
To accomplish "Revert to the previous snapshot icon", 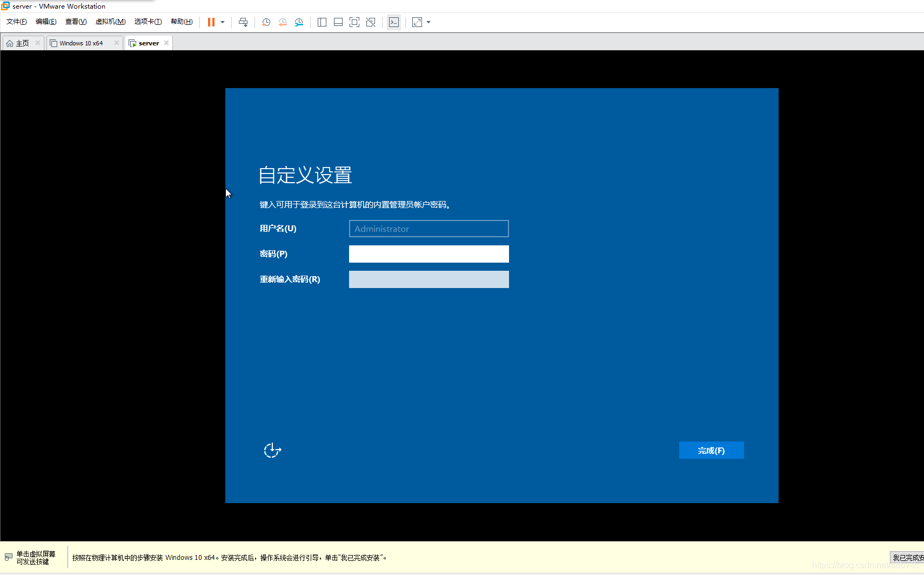I will pos(283,22).
